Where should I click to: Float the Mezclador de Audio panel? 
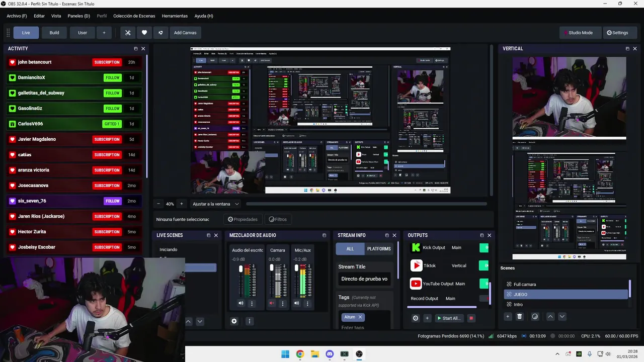324,235
